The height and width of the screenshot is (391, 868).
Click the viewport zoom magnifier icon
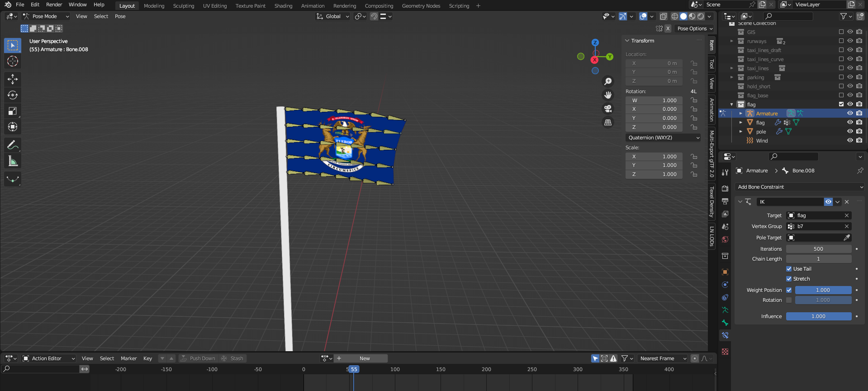(x=608, y=81)
